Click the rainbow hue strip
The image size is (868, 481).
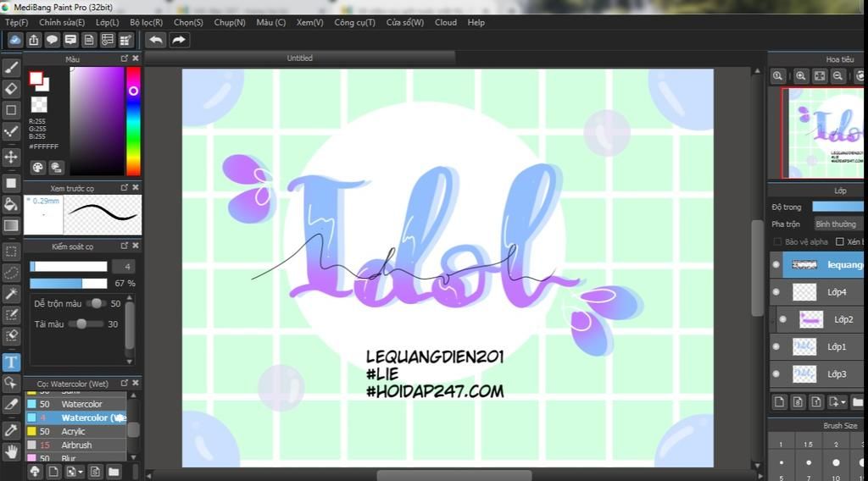coord(133,121)
